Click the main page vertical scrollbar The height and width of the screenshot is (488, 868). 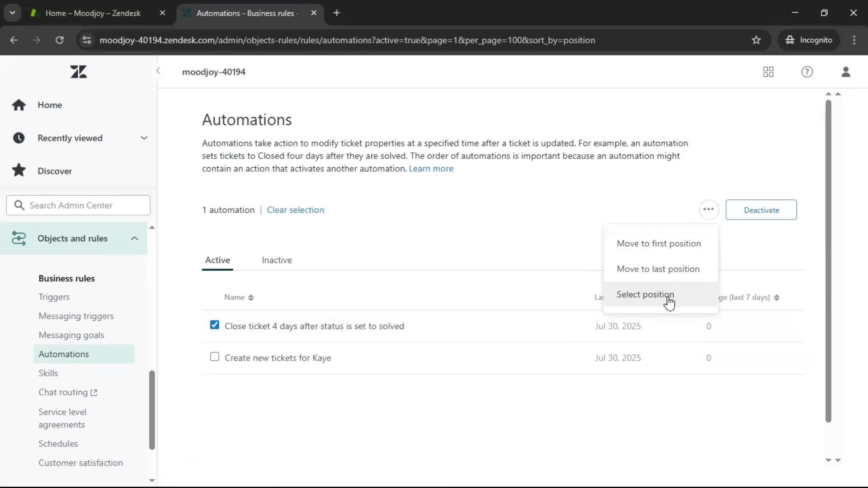tap(828, 261)
